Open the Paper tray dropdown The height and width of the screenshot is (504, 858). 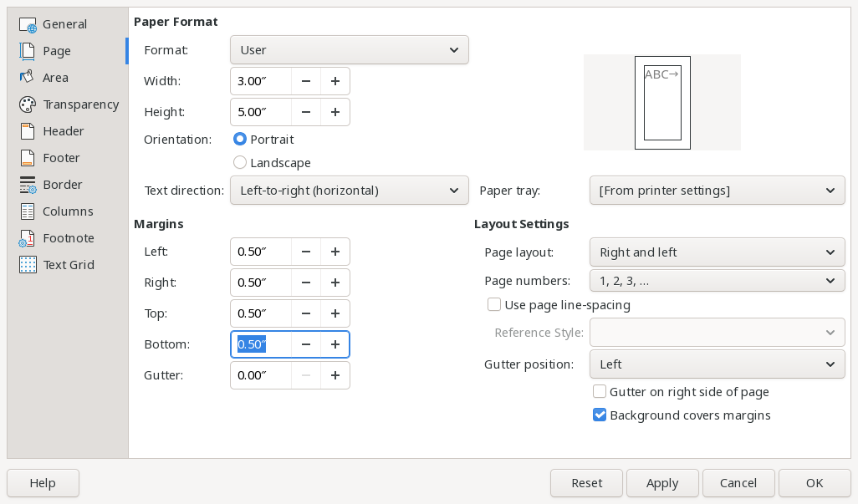(x=717, y=191)
